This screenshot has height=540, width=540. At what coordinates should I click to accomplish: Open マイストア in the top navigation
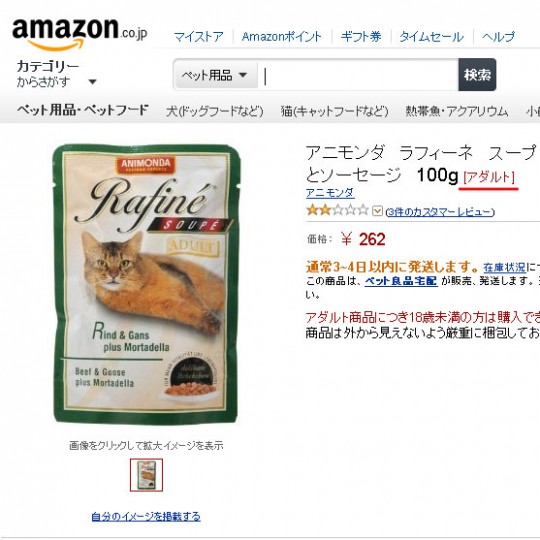[198, 37]
